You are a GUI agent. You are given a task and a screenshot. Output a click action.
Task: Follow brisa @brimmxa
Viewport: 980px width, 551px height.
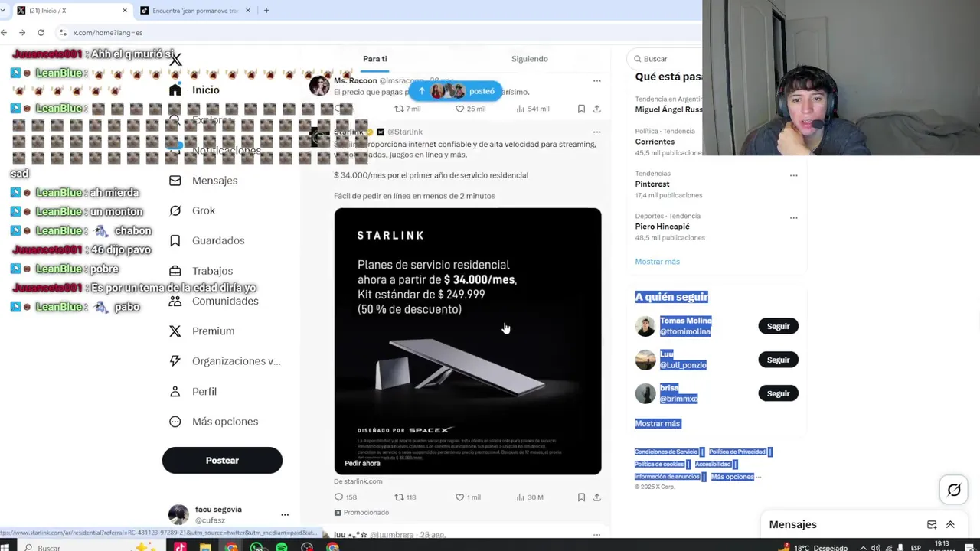pos(778,393)
